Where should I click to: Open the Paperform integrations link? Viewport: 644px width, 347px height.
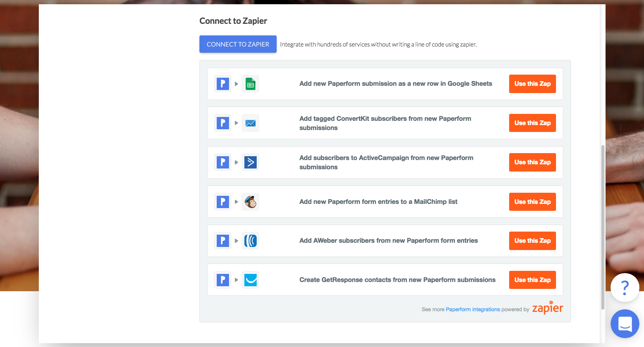(473, 309)
